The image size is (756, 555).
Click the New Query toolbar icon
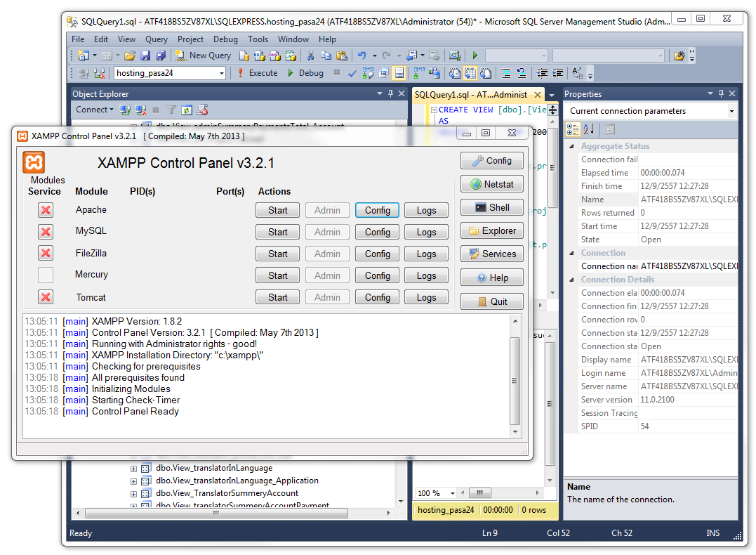(x=180, y=55)
